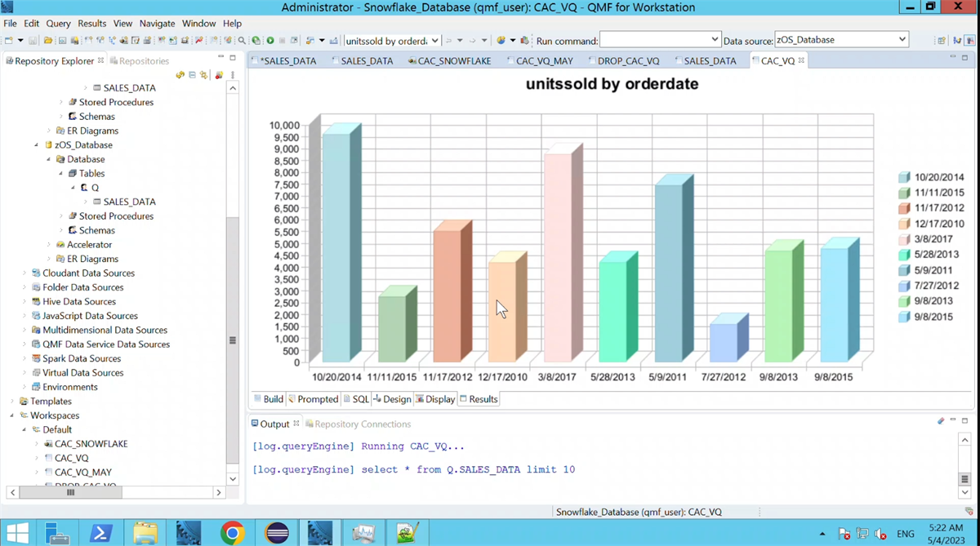Click the Windows Start button
This screenshot has height=546, width=980.
(x=16, y=533)
